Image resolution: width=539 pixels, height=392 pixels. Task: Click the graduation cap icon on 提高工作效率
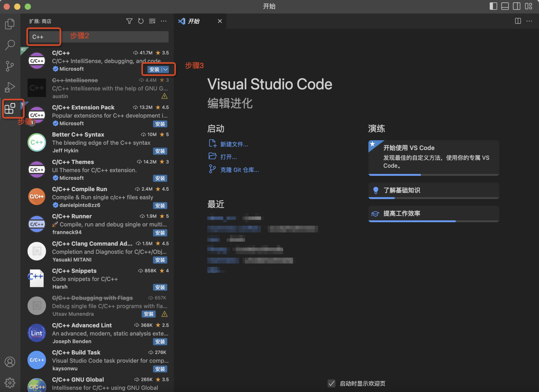[375, 214]
